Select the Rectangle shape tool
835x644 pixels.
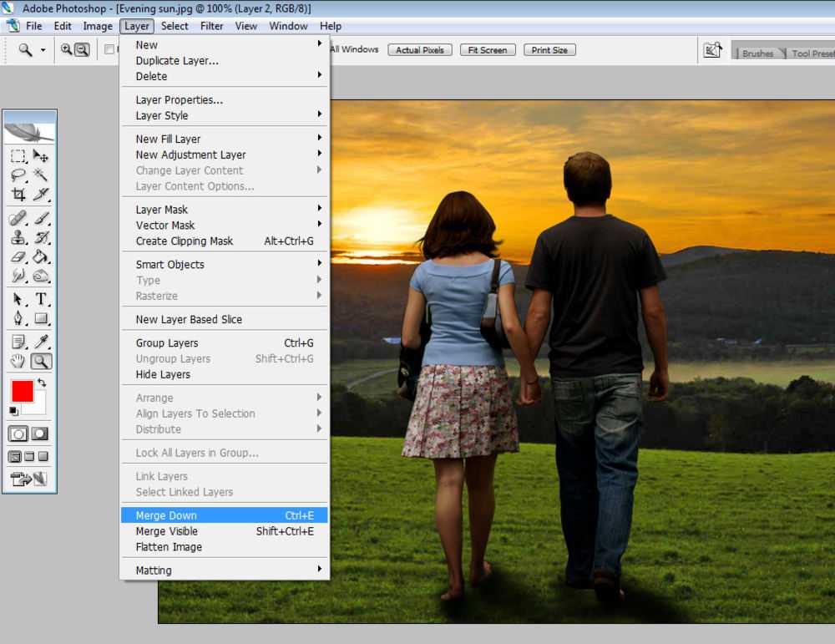(40, 318)
